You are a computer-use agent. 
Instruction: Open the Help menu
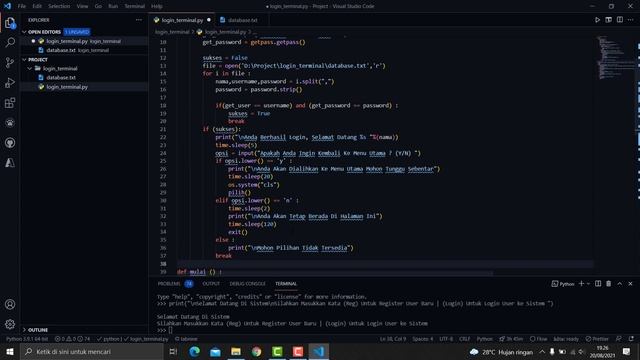click(x=157, y=6)
